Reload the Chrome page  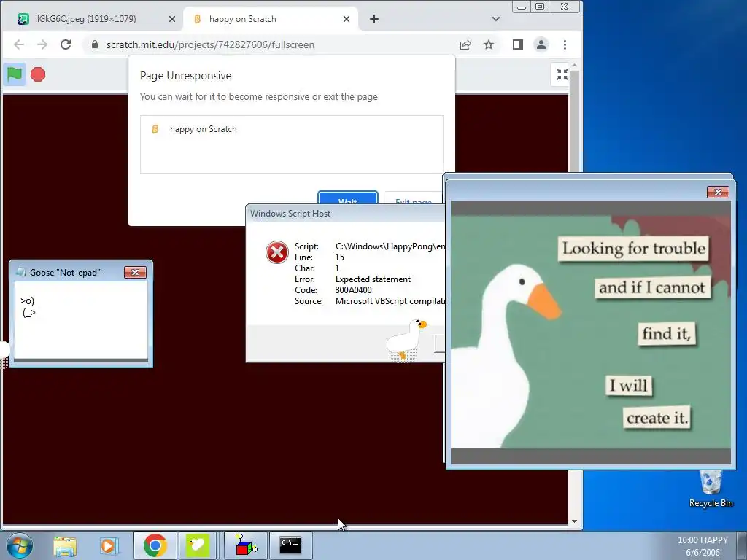click(x=66, y=44)
